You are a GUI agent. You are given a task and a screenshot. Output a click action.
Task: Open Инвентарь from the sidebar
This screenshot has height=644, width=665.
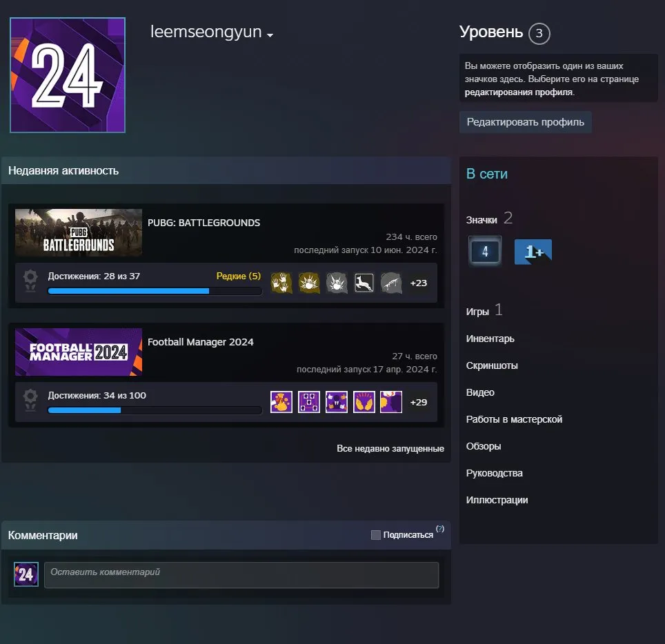point(490,339)
